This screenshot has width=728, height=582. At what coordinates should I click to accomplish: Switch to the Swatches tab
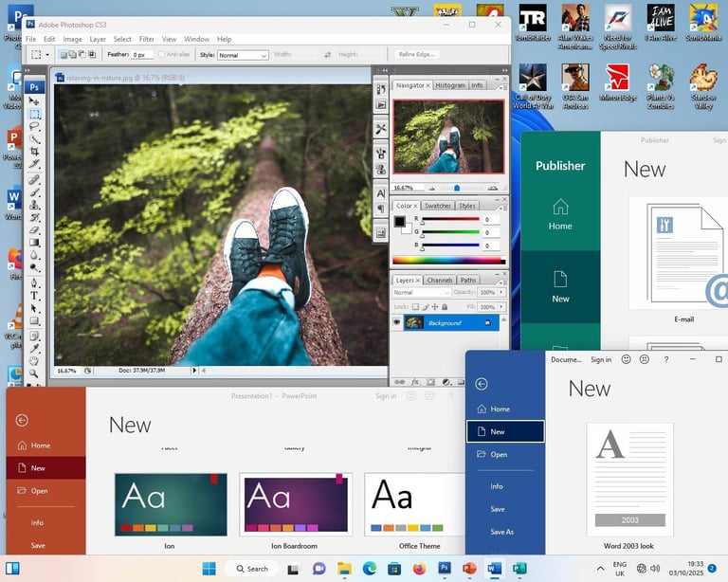437,206
